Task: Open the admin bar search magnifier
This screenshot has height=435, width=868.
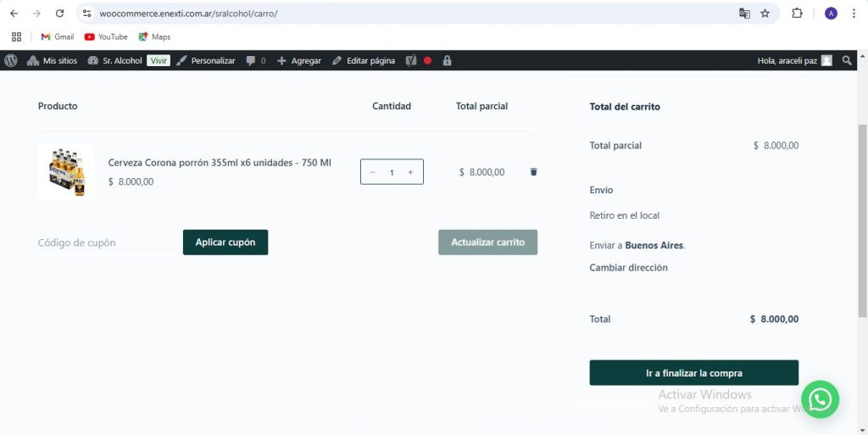Action: point(847,60)
